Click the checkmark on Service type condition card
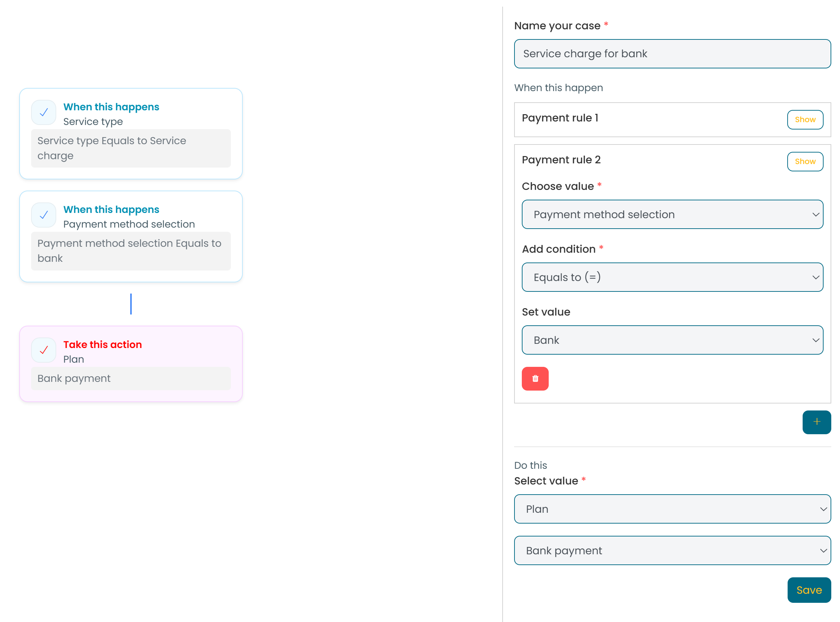This screenshot has width=840, height=622. (44, 112)
